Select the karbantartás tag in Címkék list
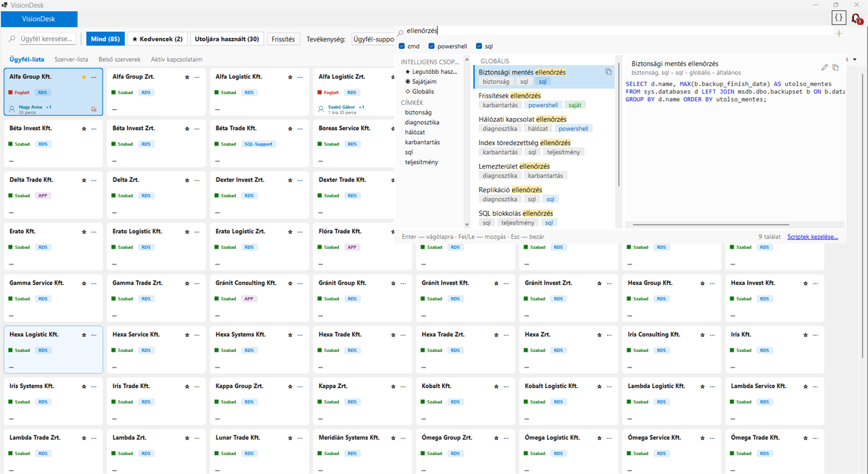868x474 pixels. tap(422, 142)
